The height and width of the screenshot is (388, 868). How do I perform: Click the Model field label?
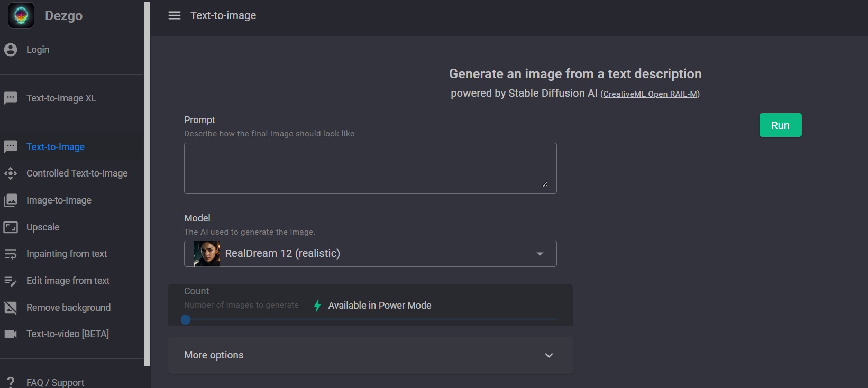click(197, 218)
